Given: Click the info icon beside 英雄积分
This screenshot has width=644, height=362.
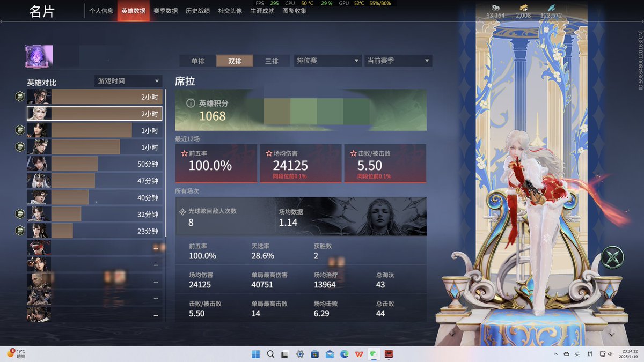Looking at the screenshot, I should click(191, 103).
